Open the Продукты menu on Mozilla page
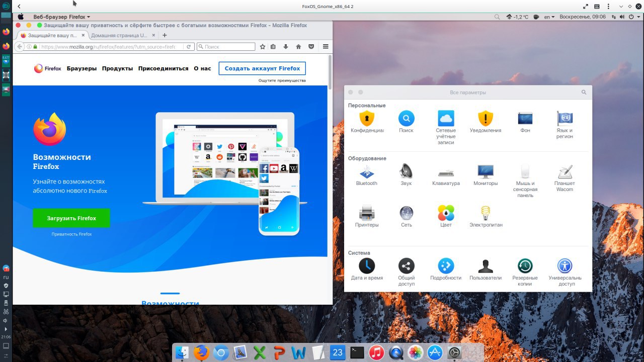This screenshot has width=644, height=362. [117, 68]
